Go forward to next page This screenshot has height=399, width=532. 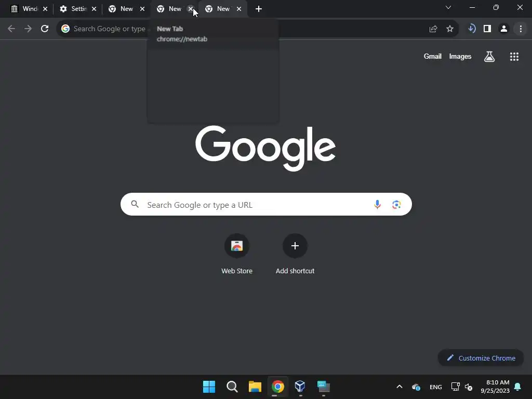28,29
